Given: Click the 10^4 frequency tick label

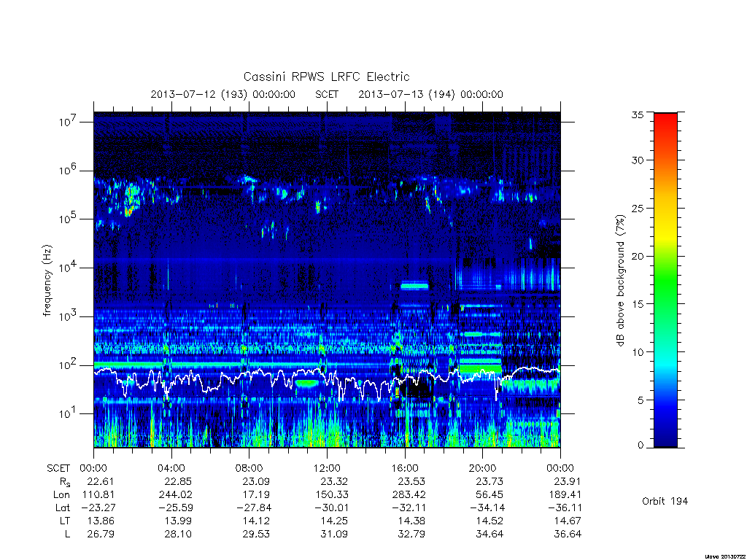Looking at the screenshot, I should pos(68,268).
